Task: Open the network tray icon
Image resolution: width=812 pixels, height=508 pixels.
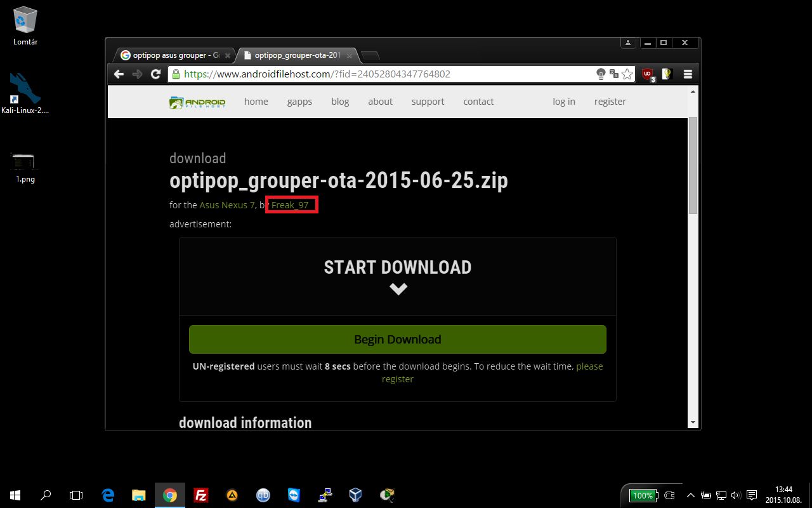Action: pos(721,495)
